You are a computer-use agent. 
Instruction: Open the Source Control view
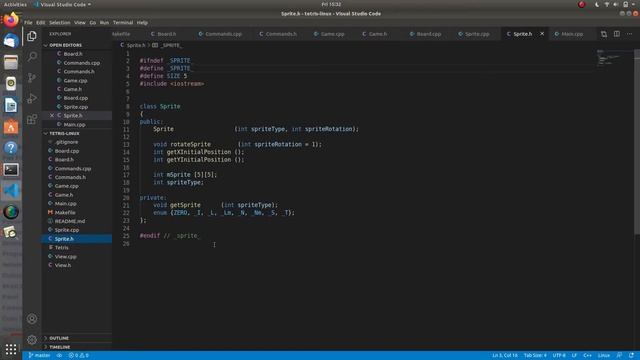click(32, 78)
